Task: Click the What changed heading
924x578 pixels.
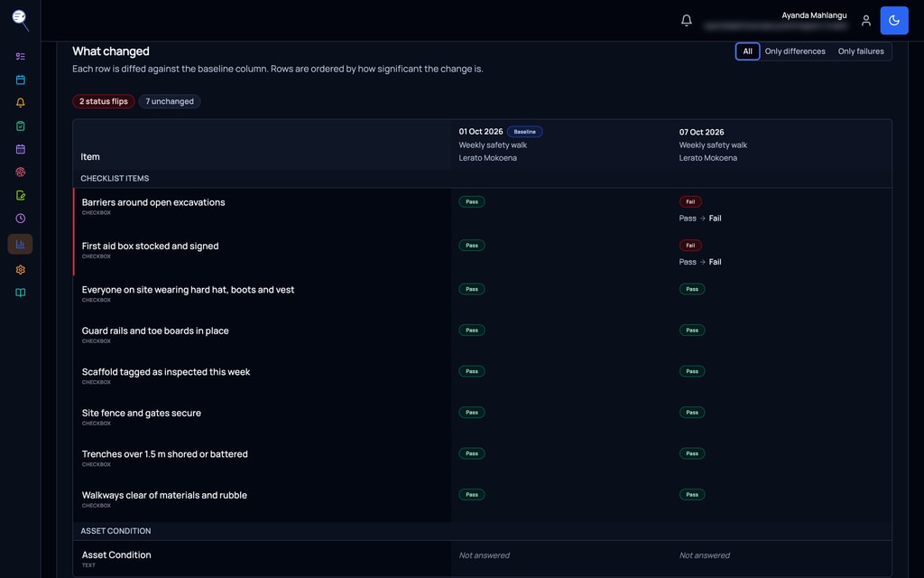Action: tap(111, 51)
